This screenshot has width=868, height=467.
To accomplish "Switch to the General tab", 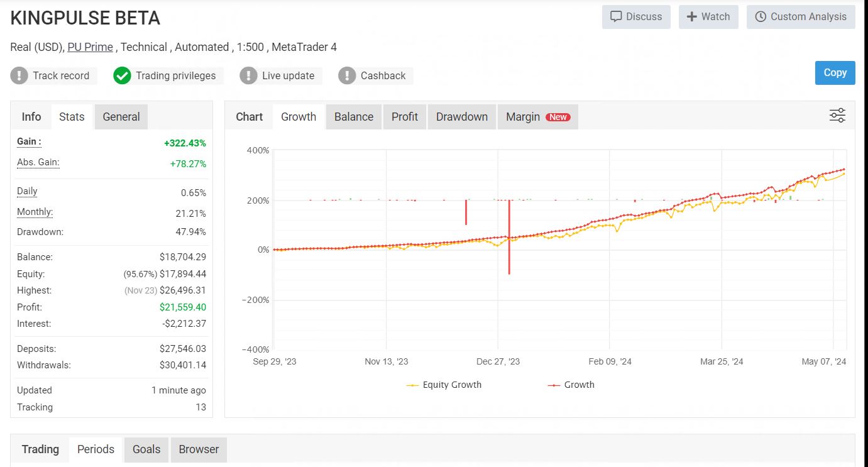I will 121,117.
